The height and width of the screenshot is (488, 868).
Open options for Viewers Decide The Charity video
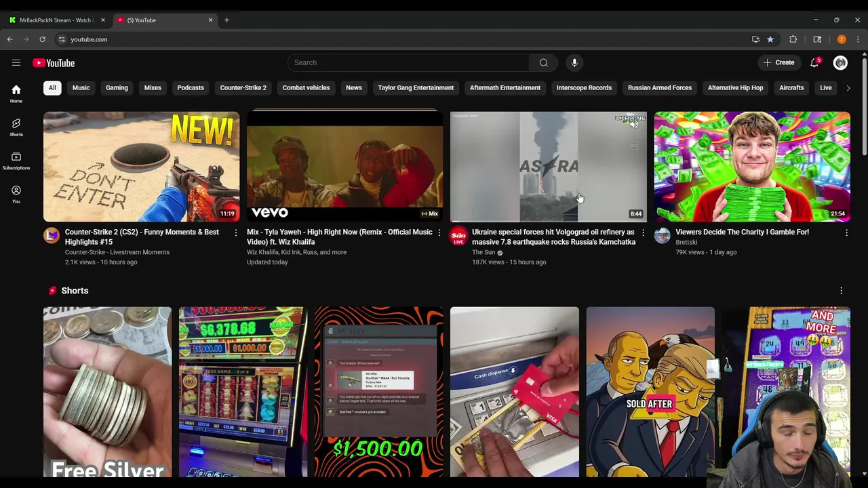click(x=846, y=232)
